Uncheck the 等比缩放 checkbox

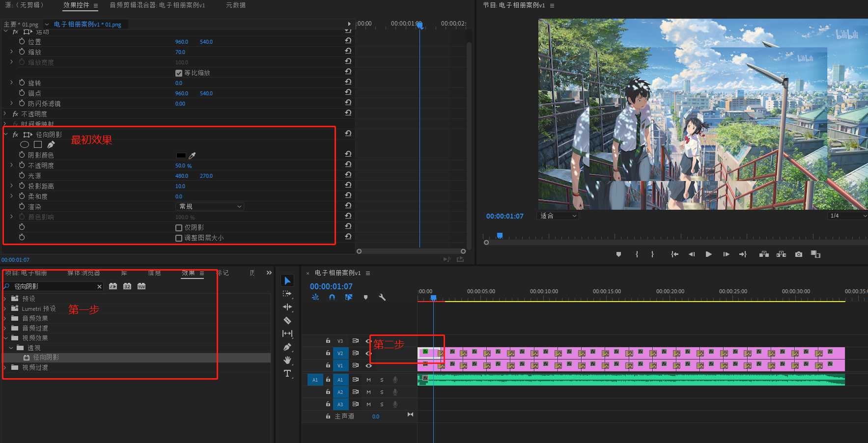pos(179,73)
